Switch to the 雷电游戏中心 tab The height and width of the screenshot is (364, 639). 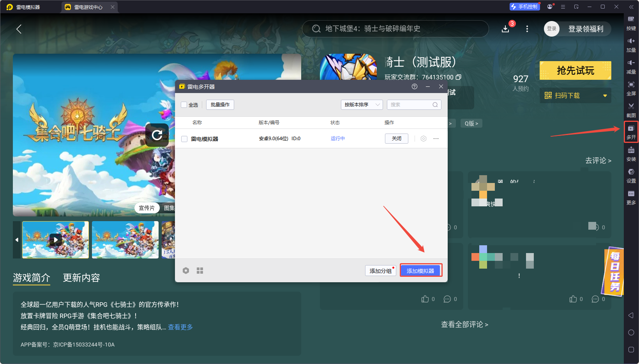click(88, 7)
